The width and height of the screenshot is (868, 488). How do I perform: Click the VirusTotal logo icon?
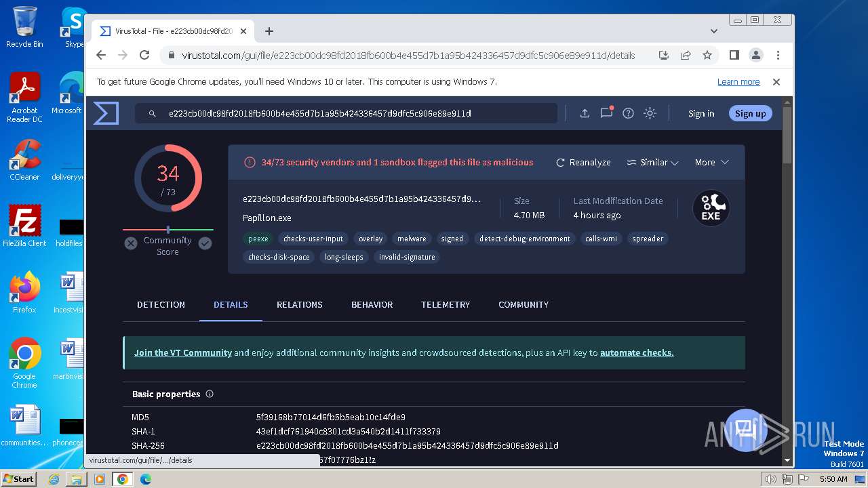pyautogui.click(x=106, y=113)
